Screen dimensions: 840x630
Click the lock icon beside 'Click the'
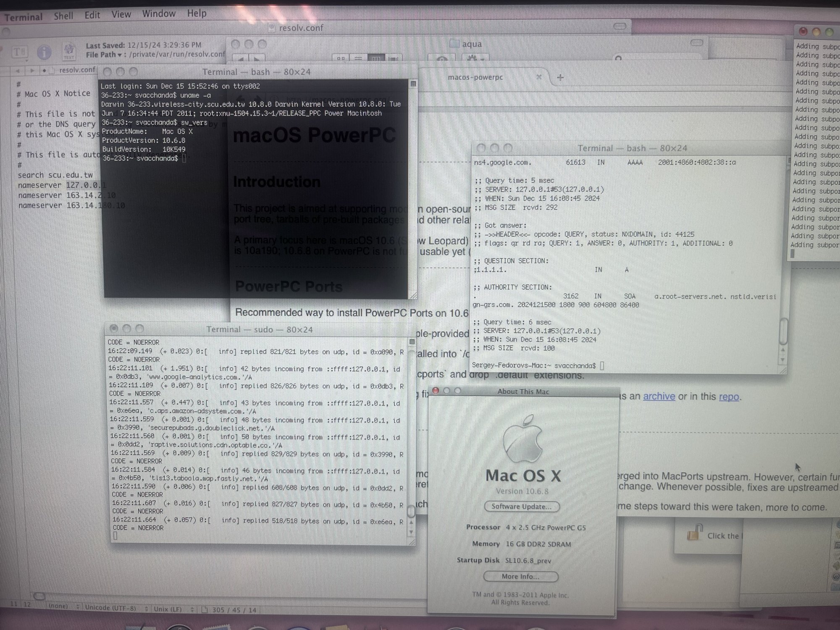(694, 534)
